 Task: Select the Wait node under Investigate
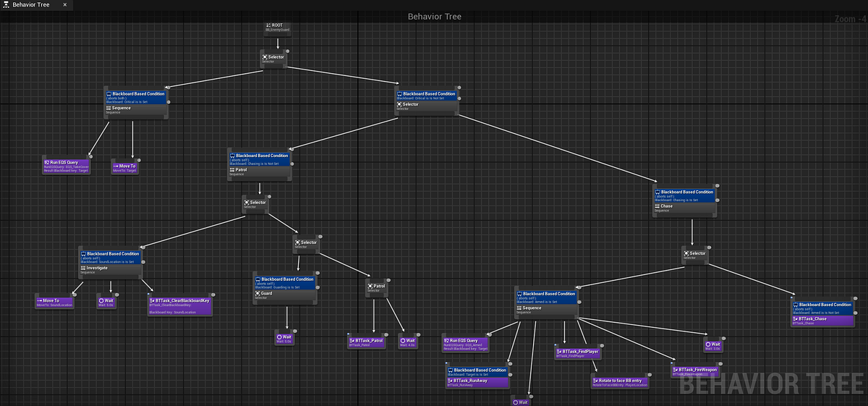tap(106, 302)
